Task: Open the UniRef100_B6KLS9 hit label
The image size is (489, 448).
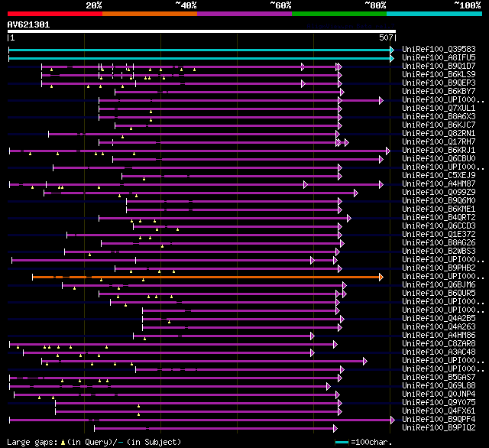Action: click(439, 75)
